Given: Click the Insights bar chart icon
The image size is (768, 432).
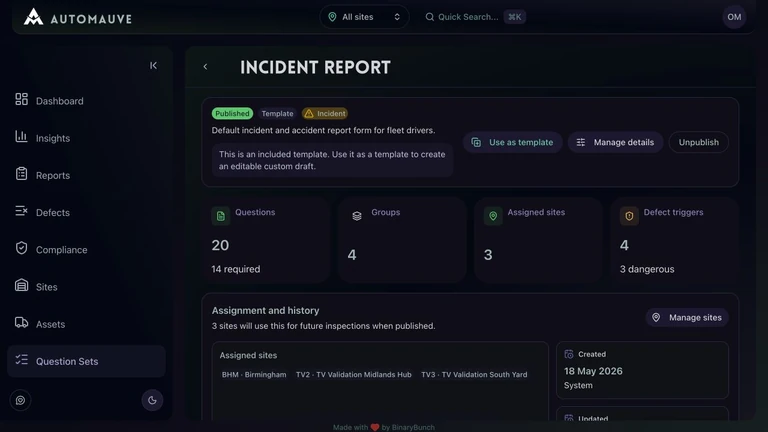Looking at the screenshot, I should pyautogui.click(x=21, y=137).
